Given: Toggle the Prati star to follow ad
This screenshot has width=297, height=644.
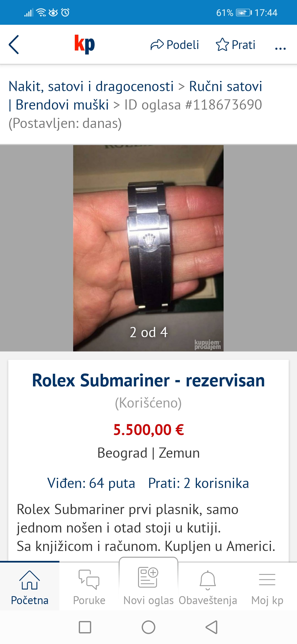Looking at the screenshot, I should [222, 45].
